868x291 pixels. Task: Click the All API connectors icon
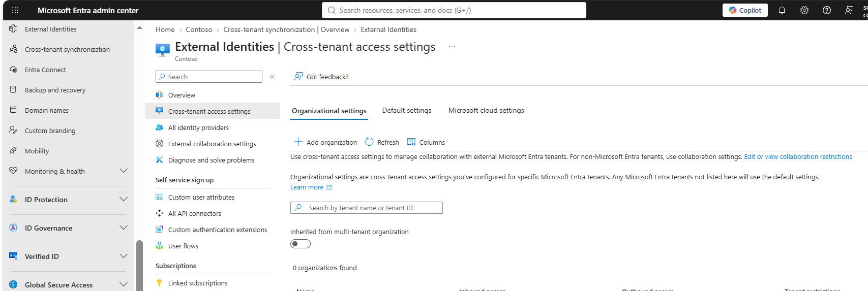pos(159,213)
